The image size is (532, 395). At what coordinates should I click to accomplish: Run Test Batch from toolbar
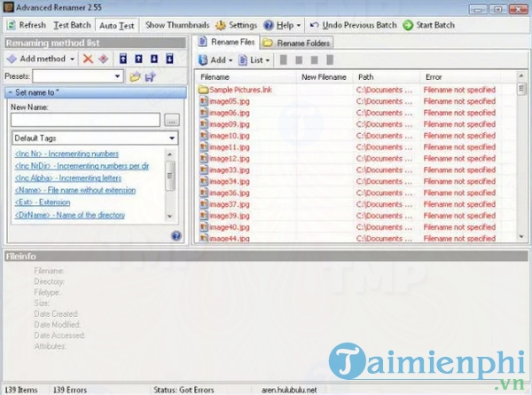(72, 25)
